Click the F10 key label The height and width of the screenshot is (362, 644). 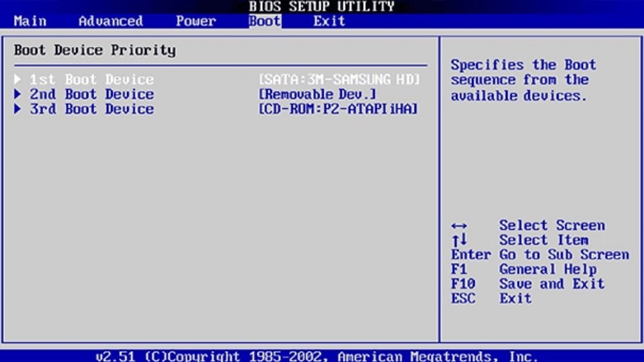coord(463,283)
